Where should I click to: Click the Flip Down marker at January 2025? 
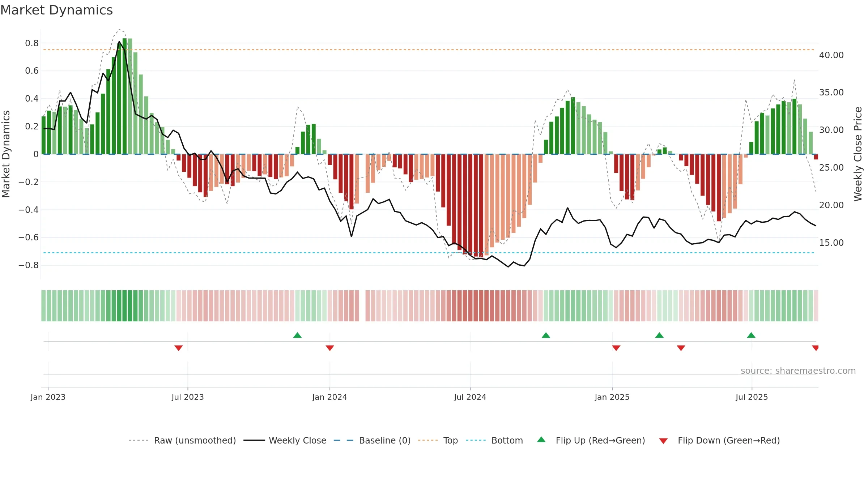pyautogui.click(x=616, y=348)
